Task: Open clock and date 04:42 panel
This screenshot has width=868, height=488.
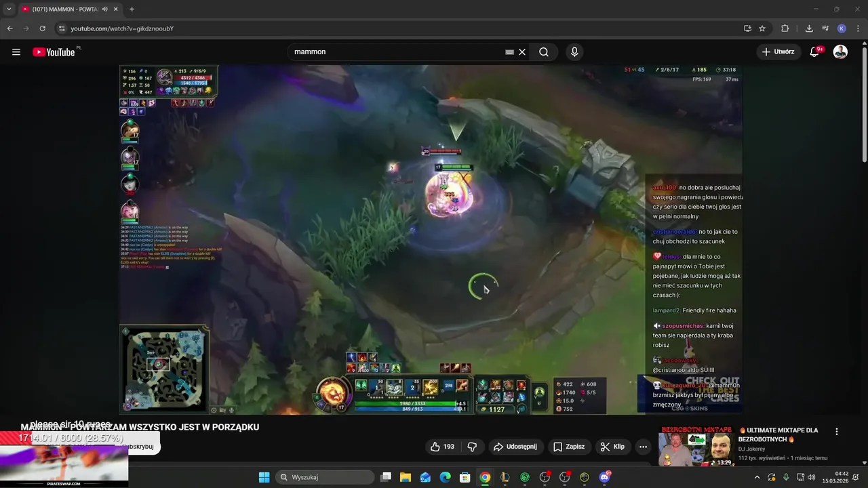Action: 835,477
